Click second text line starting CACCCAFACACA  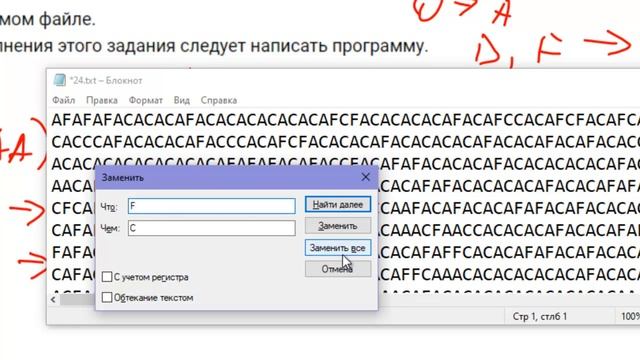(345, 142)
